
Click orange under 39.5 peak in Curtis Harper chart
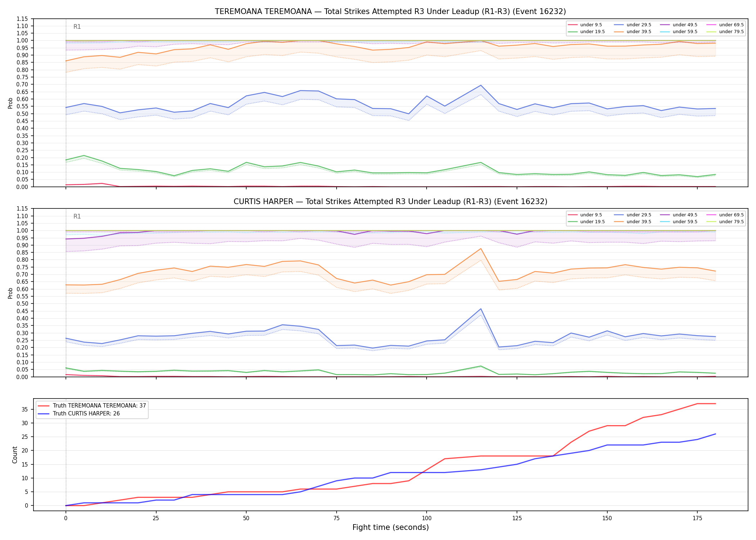pyautogui.click(x=481, y=249)
